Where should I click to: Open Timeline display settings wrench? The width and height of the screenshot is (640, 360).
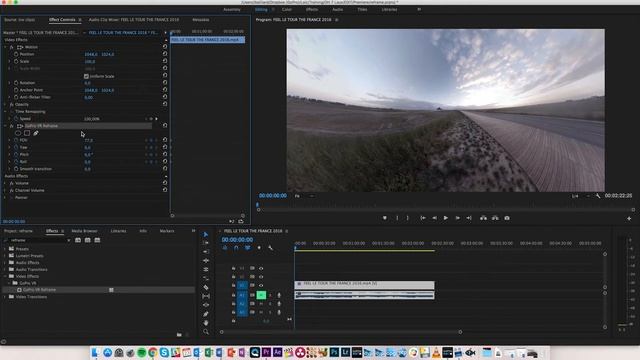tap(270, 248)
